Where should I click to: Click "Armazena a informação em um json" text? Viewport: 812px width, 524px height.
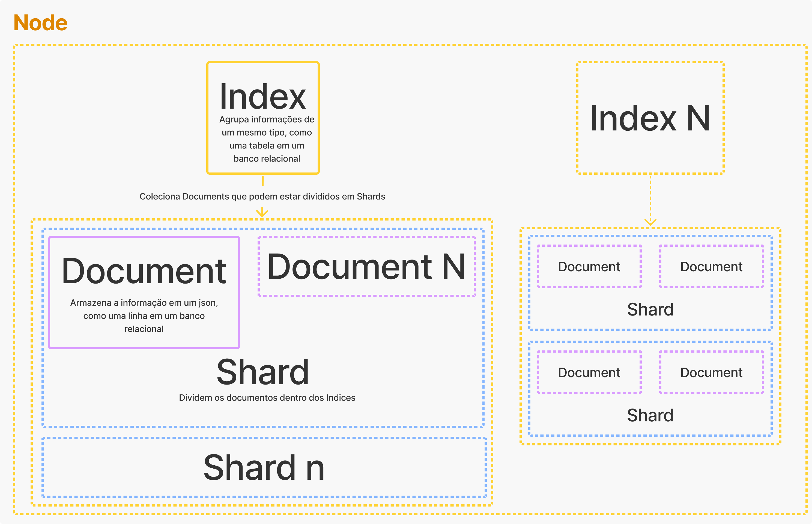click(144, 316)
